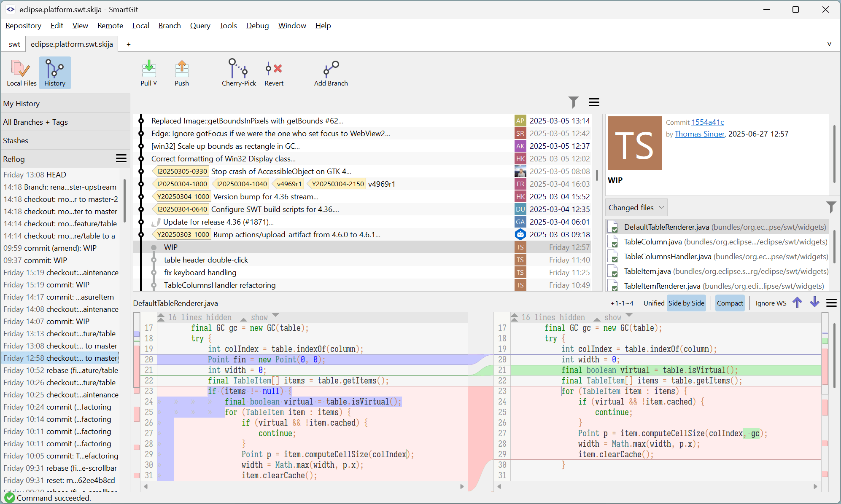Show the 16 hidden lines
The width and height of the screenshot is (841, 504).
259,317
